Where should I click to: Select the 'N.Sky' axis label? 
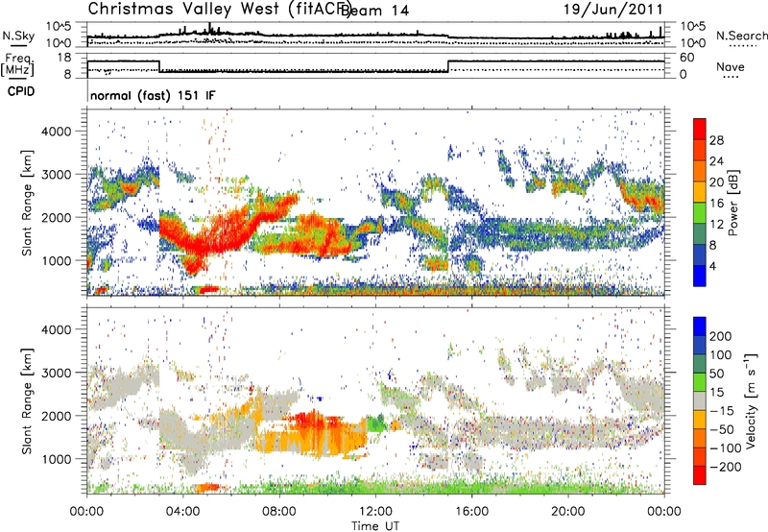[18, 36]
